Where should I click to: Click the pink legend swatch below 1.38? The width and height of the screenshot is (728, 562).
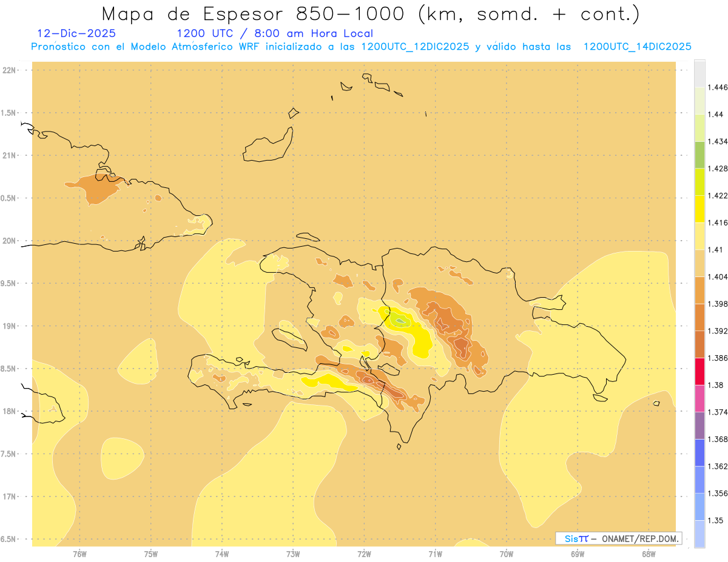pos(700,398)
